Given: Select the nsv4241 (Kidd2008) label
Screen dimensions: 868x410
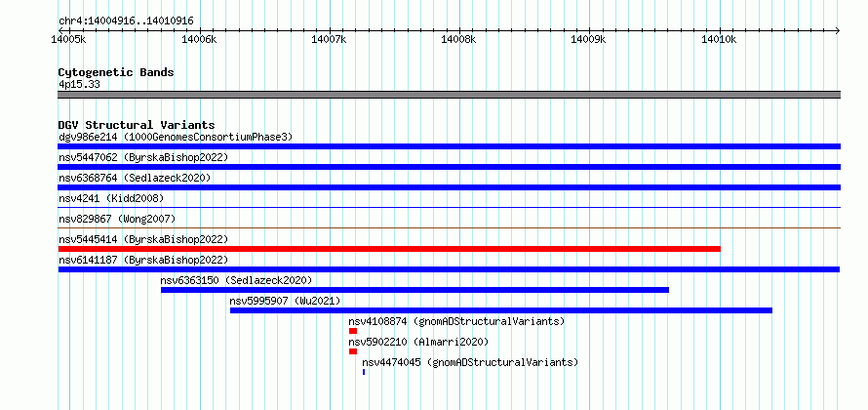Looking at the screenshot, I should [111, 198].
